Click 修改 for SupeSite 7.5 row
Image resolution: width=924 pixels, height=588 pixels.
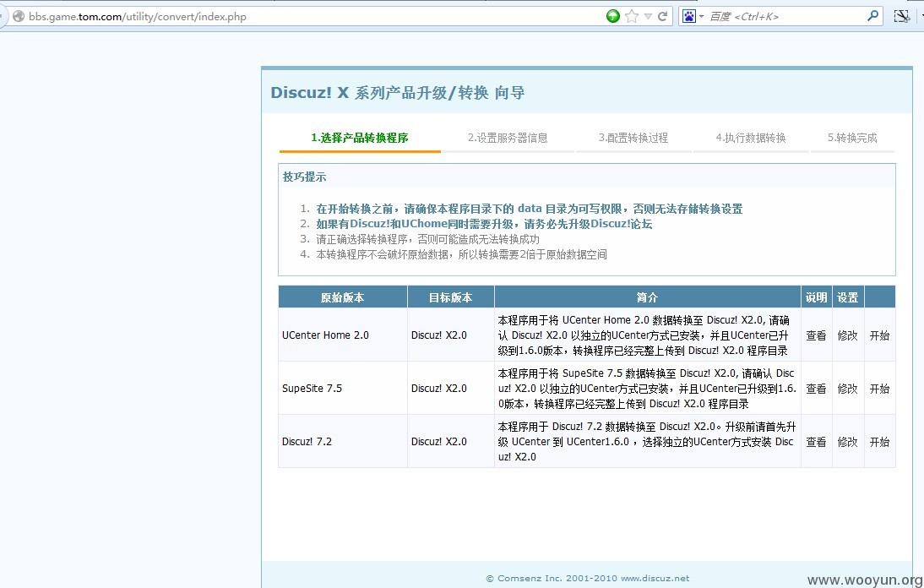847,389
